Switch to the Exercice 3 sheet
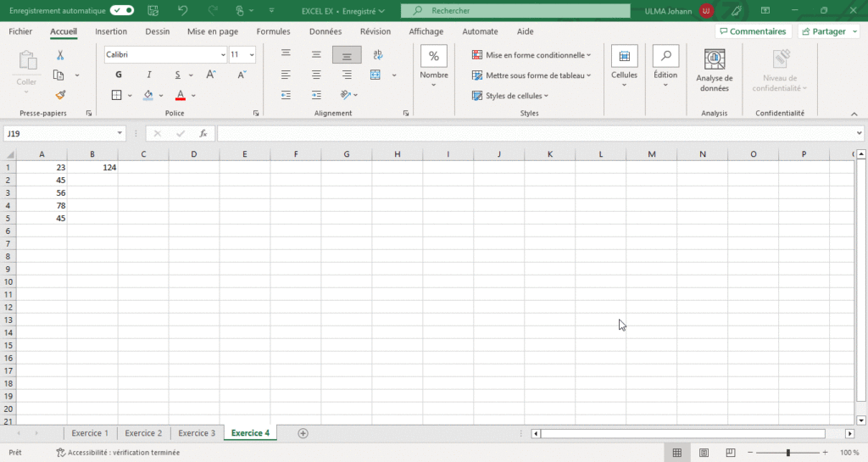868x462 pixels. (197, 433)
